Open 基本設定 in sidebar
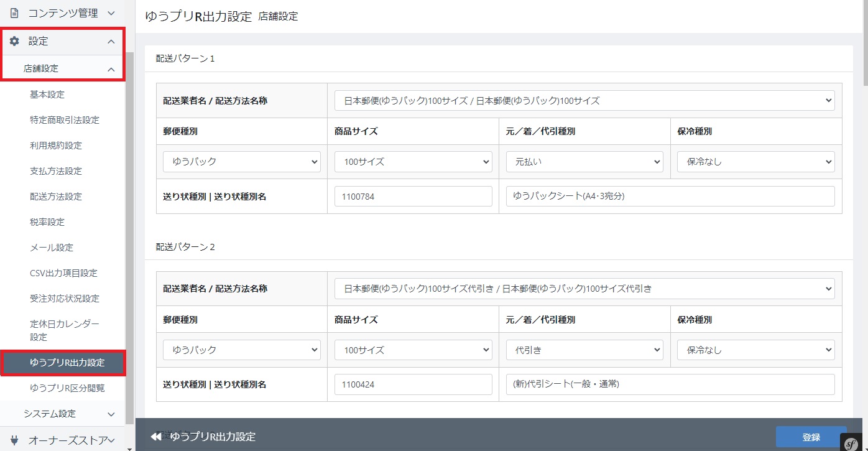The image size is (868, 451). click(x=47, y=95)
